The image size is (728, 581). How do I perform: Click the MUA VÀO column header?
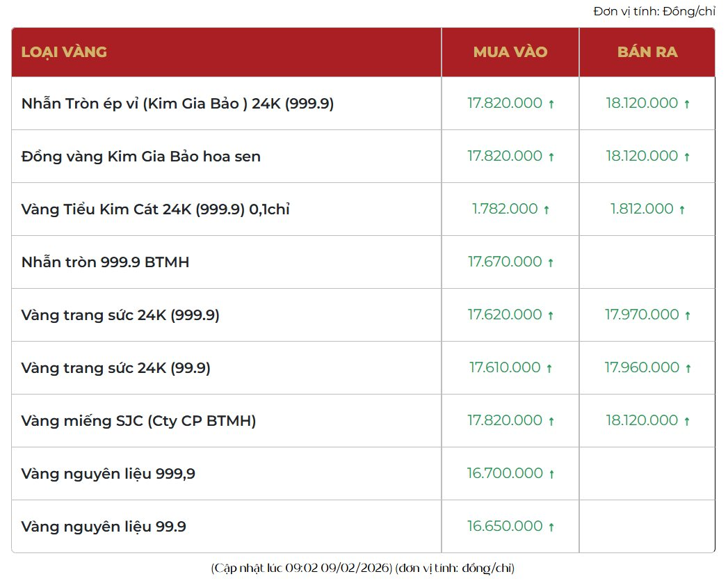coord(510,51)
